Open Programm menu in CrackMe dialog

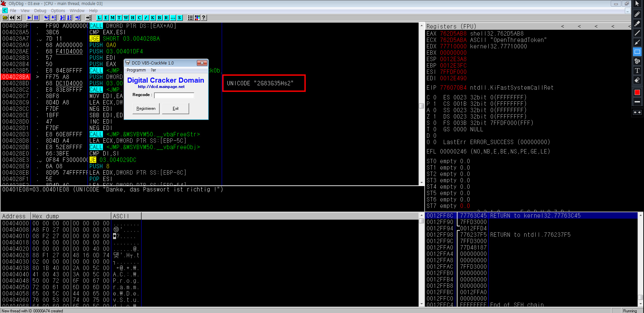click(136, 70)
